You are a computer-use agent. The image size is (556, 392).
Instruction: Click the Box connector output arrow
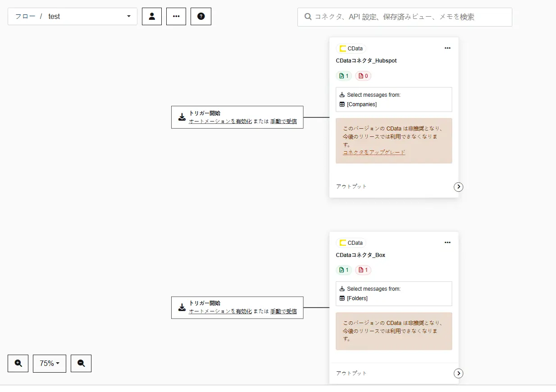[458, 373]
